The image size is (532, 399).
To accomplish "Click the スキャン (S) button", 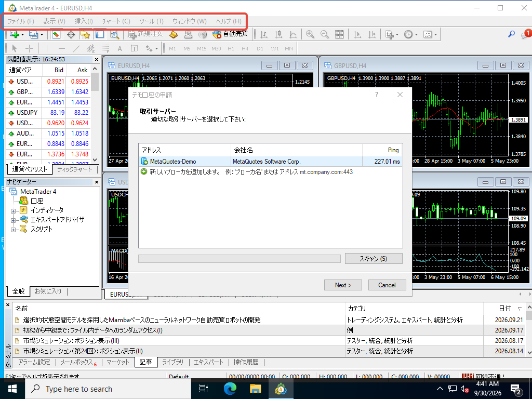I will pyautogui.click(x=374, y=259).
